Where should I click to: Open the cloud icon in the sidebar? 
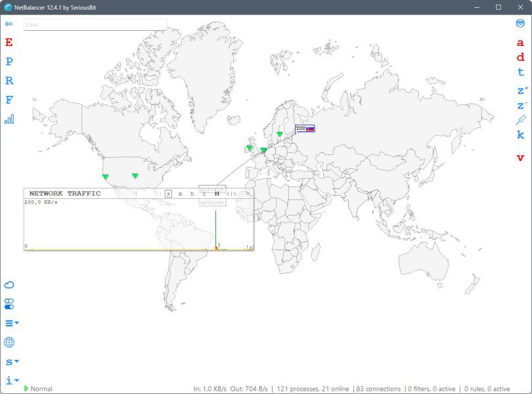(x=9, y=285)
